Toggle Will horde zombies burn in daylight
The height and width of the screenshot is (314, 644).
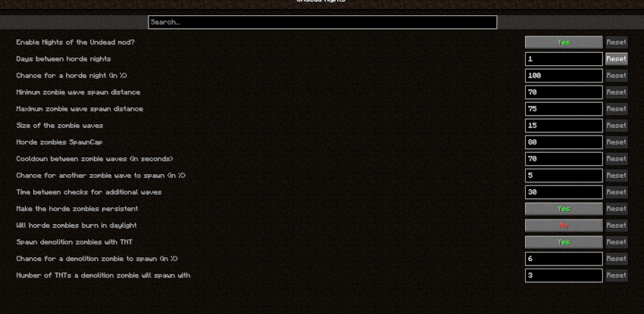tap(563, 225)
